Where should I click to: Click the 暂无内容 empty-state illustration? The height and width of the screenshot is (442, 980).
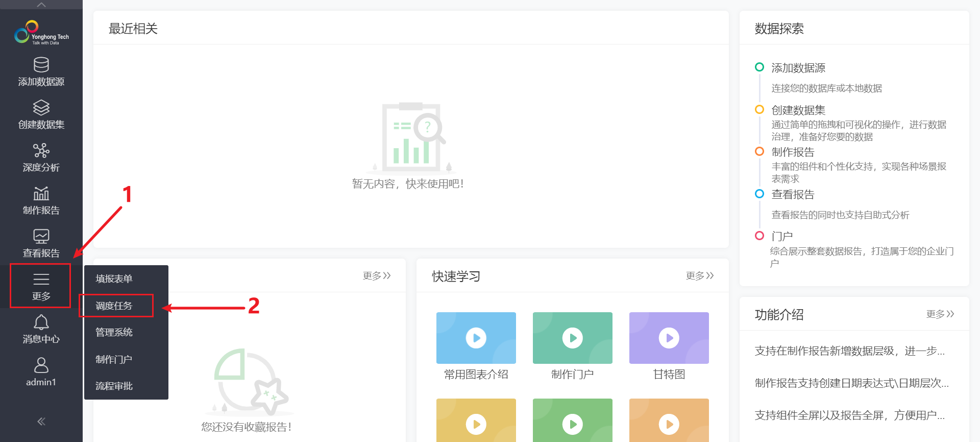[x=411, y=138]
